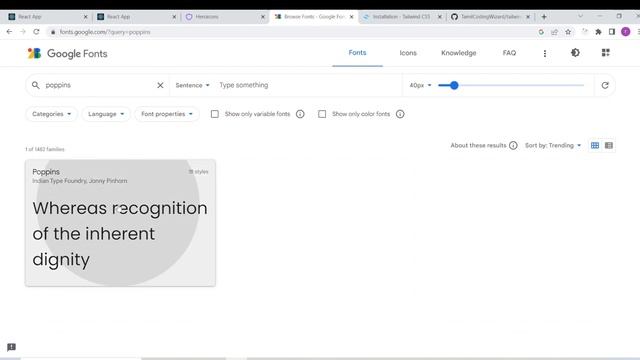
Task: Click the styles count on Poppins card
Action: point(198,172)
